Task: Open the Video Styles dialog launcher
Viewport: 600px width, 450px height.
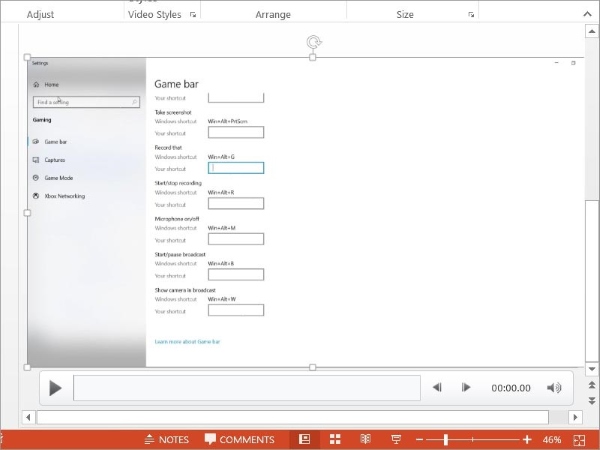Action: pyautogui.click(x=193, y=15)
